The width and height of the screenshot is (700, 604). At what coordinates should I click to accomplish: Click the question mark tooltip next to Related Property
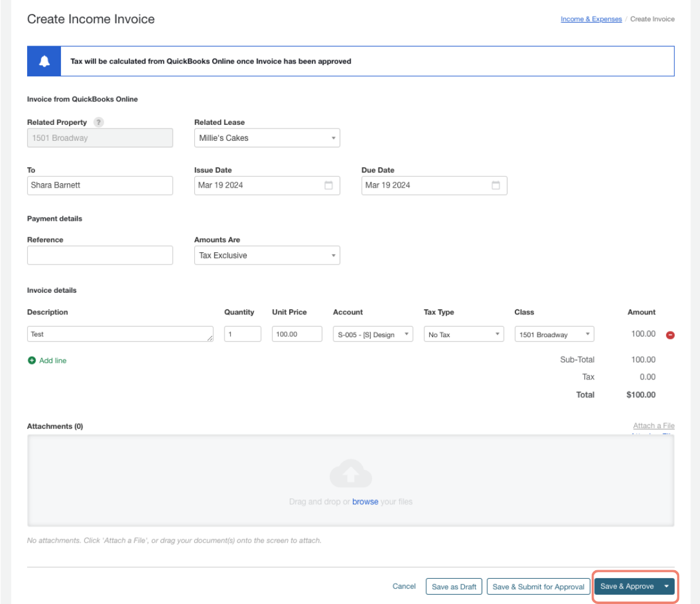coord(98,122)
